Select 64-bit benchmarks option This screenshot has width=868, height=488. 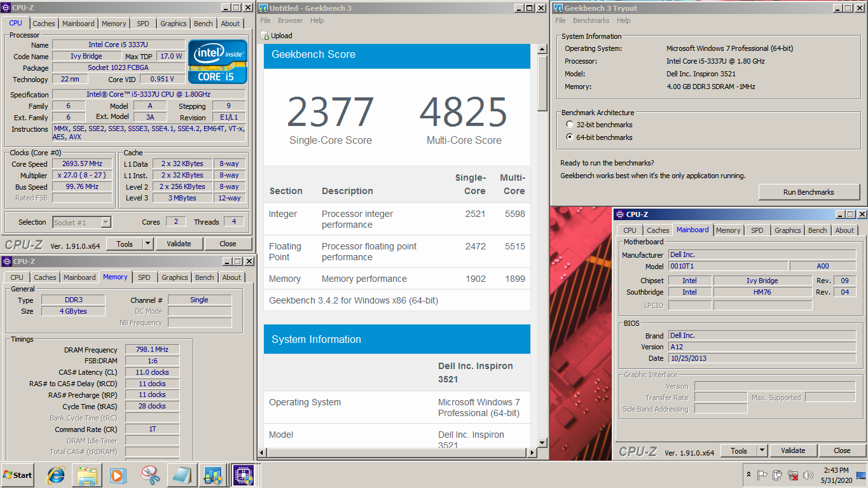[570, 137]
